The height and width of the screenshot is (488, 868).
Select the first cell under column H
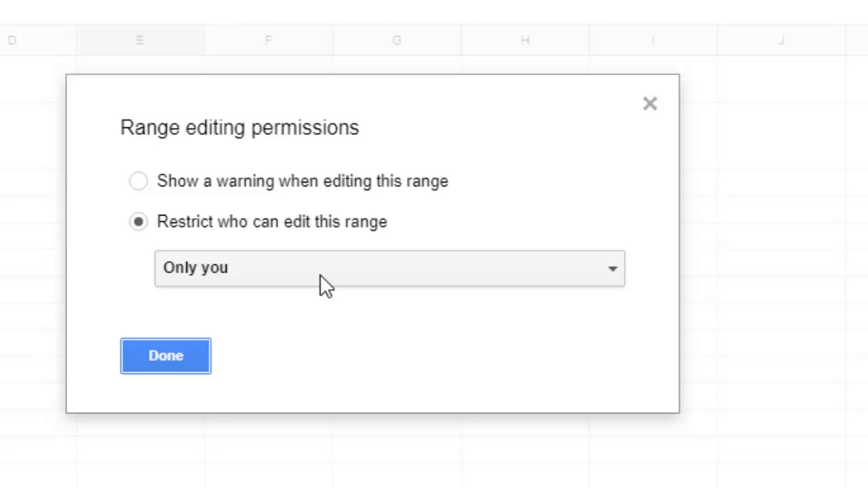(x=525, y=64)
